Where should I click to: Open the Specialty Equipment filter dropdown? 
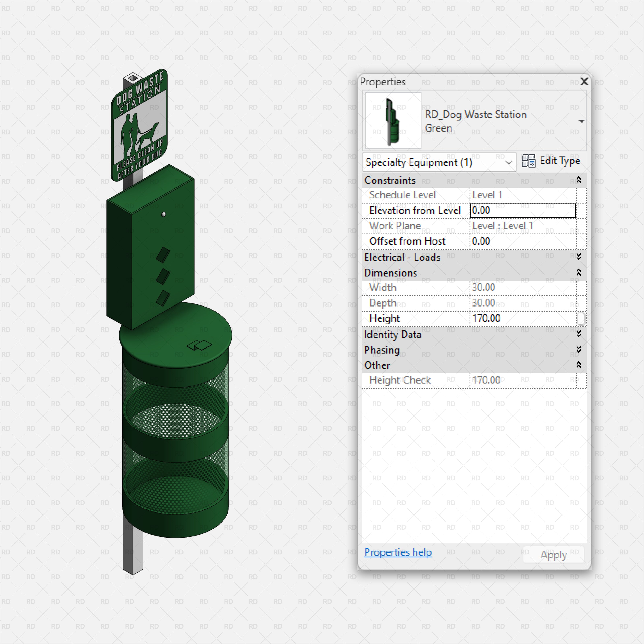509,162
